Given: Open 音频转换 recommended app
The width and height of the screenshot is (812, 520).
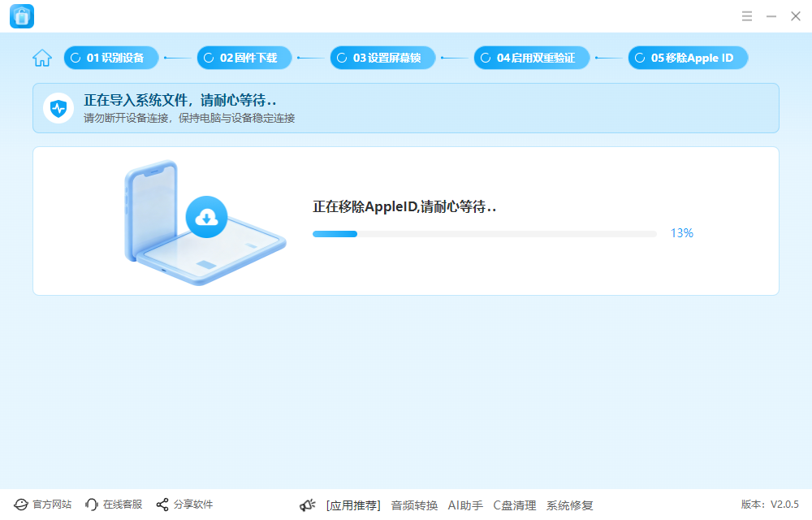Looking at the screenshot, I should pyautogui.click(x=414, y=505).
